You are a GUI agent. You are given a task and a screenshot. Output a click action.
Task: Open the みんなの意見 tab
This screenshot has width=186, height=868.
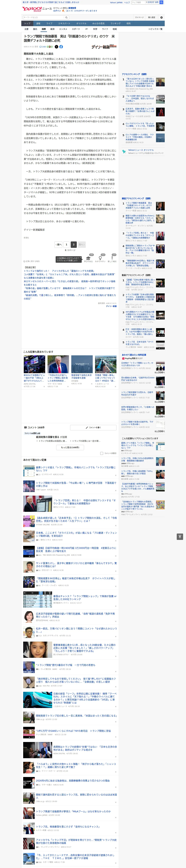(99, 24)
